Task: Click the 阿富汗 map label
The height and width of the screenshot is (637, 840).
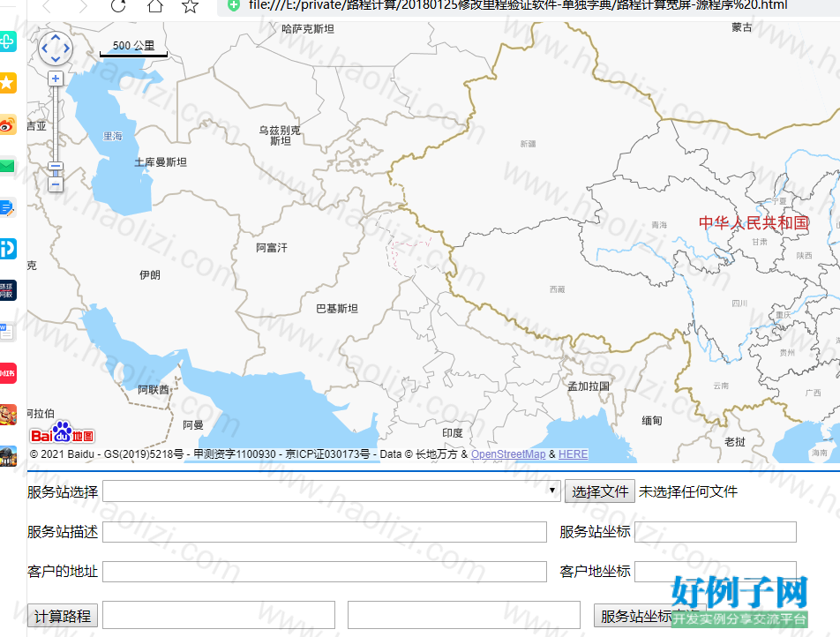Action: pos(272,248)
